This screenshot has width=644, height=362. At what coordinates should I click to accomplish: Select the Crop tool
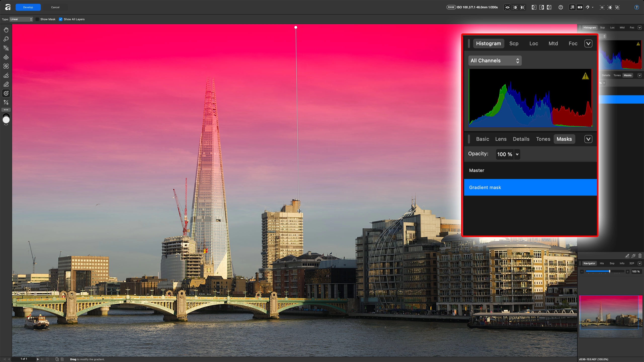click(6, 102)
